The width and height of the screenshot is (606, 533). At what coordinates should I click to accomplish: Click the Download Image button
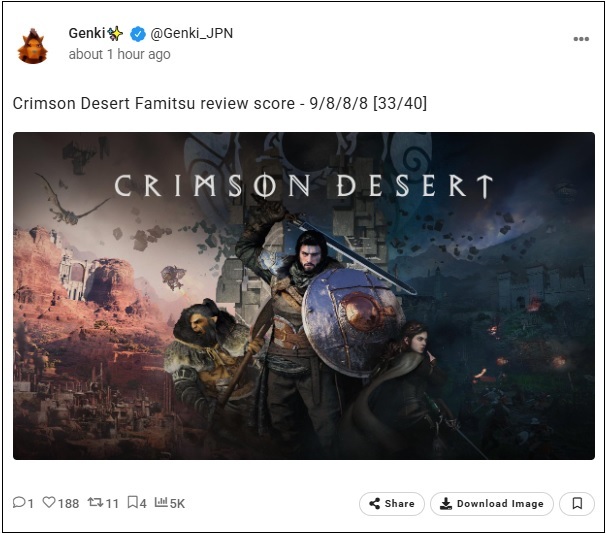[x=492, y=503]
